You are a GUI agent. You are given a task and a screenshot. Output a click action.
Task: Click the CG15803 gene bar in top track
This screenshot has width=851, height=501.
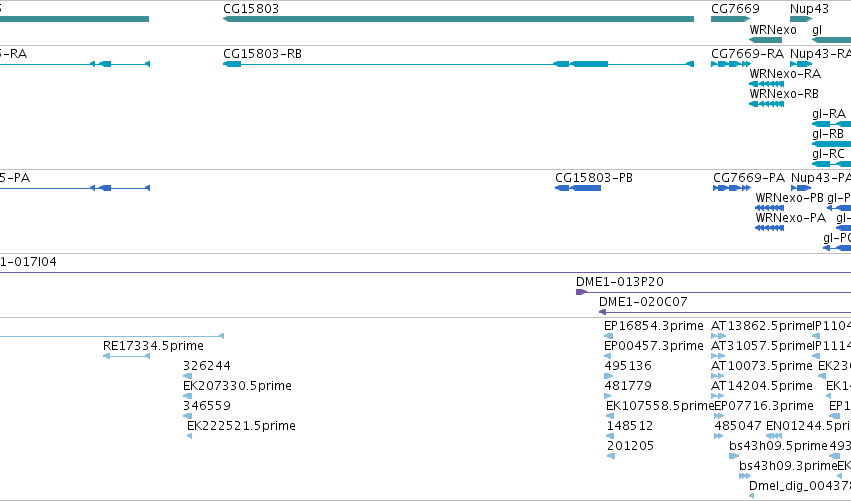pos(459,20)
